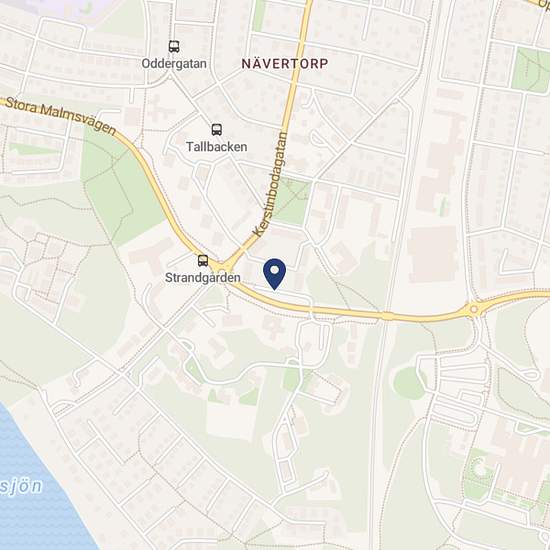This screenshot has width=550, height=550.
Task: Click the NÄVERTORP district label
Action: click(x=285, y=64)
